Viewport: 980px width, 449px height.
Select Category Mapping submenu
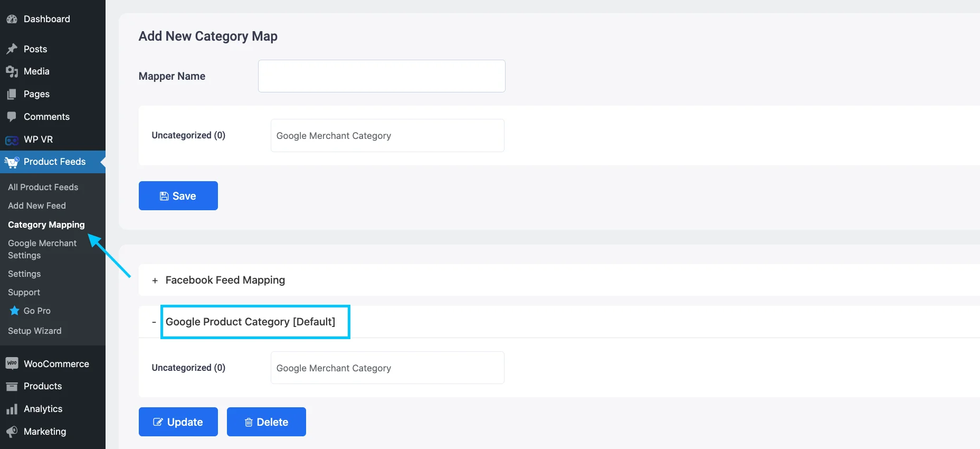(46, 224)
